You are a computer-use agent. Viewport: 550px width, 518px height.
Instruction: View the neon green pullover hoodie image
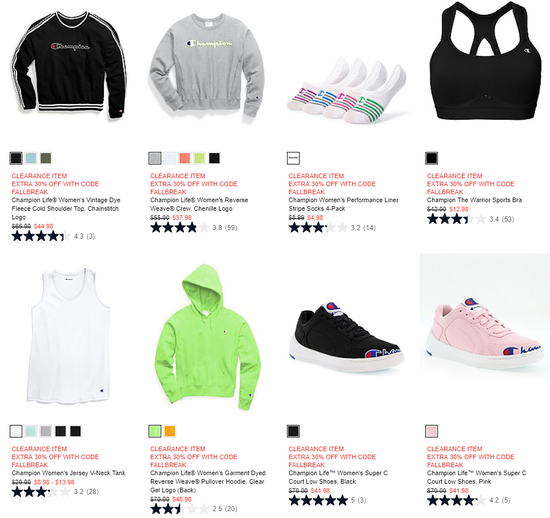(x=208, y=337)
